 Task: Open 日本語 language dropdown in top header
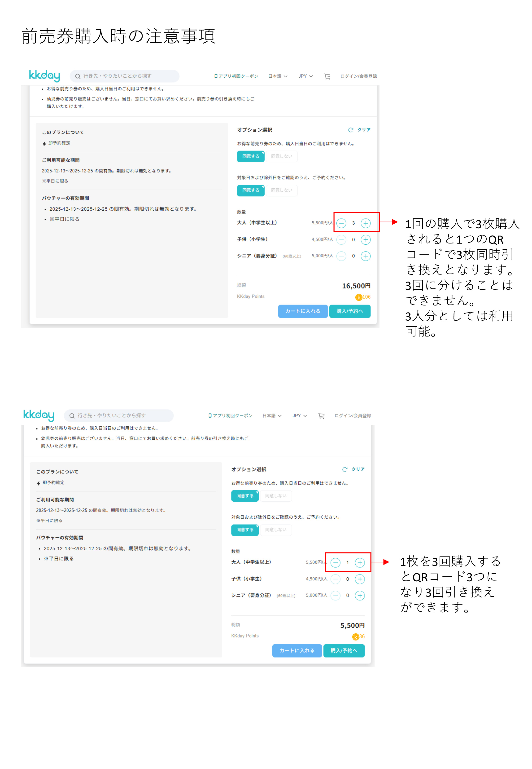tap(278, 76)
